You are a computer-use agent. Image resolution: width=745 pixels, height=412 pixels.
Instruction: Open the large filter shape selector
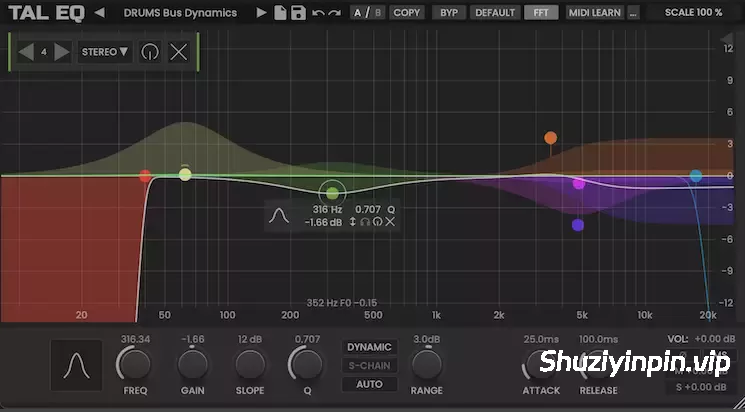pos(76,365)
